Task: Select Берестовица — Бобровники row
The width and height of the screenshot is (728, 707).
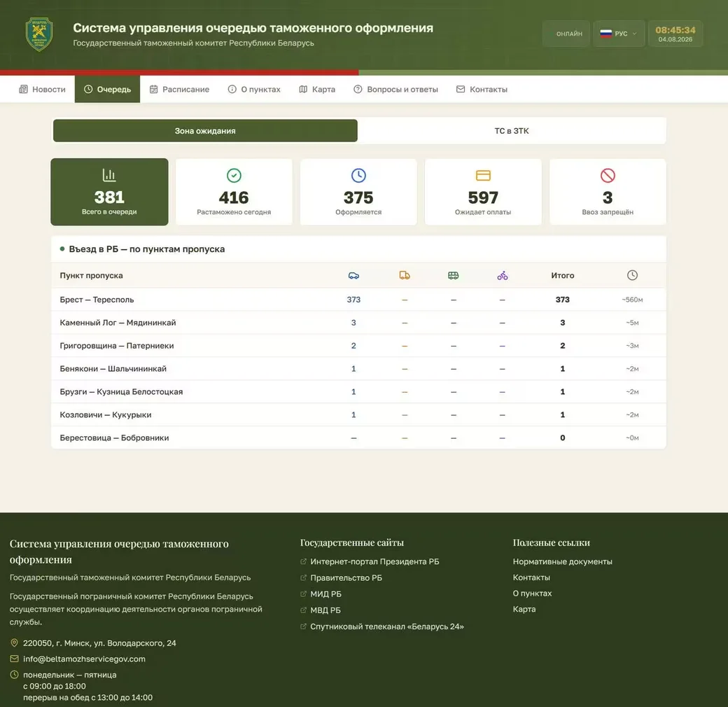Action: click(x=358, y=437)
